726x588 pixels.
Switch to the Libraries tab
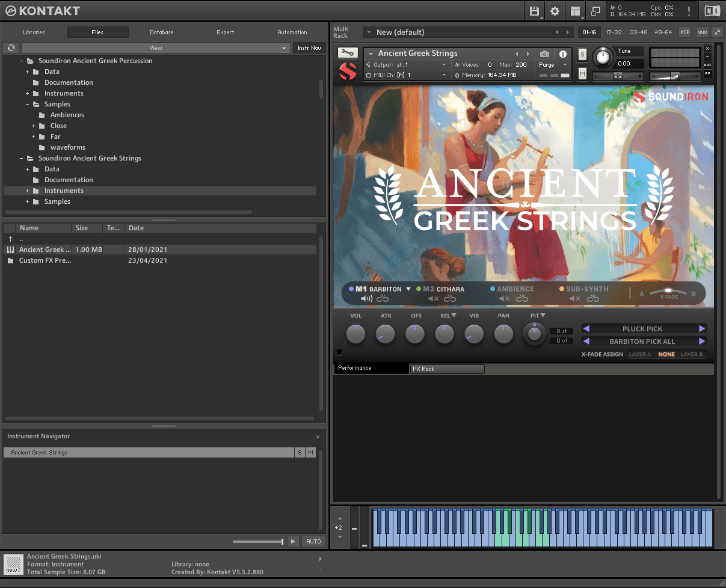point(34,32)
